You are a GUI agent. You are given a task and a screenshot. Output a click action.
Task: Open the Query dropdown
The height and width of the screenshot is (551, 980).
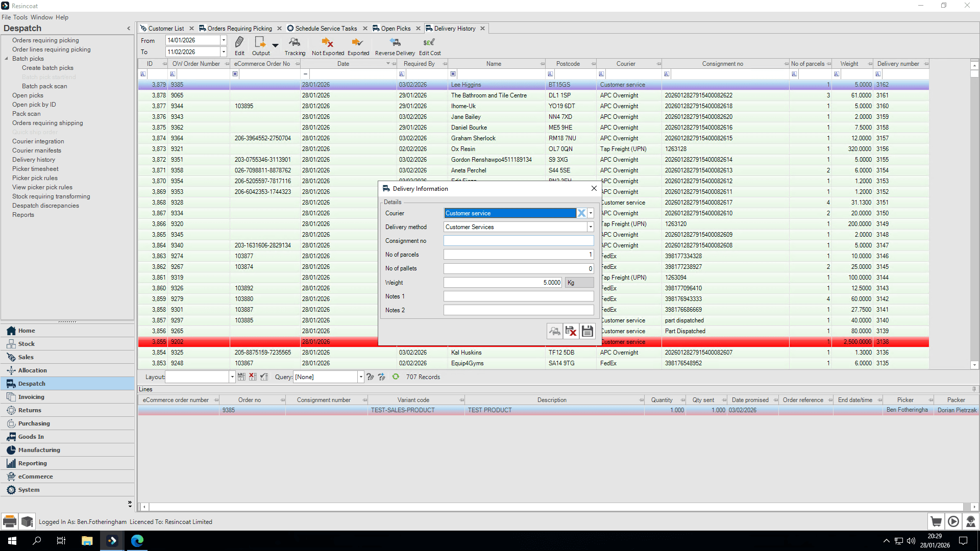[x=360, y=377]
